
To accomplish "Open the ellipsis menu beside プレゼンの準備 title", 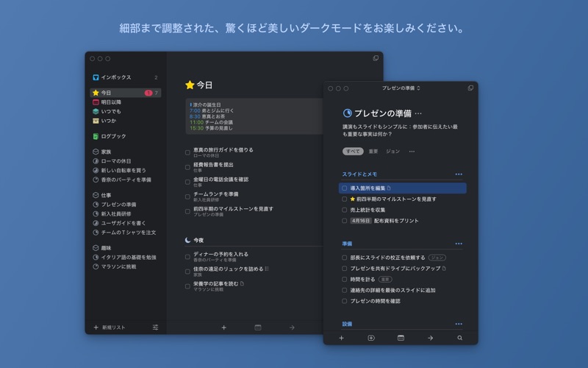I will coord(418,113).
